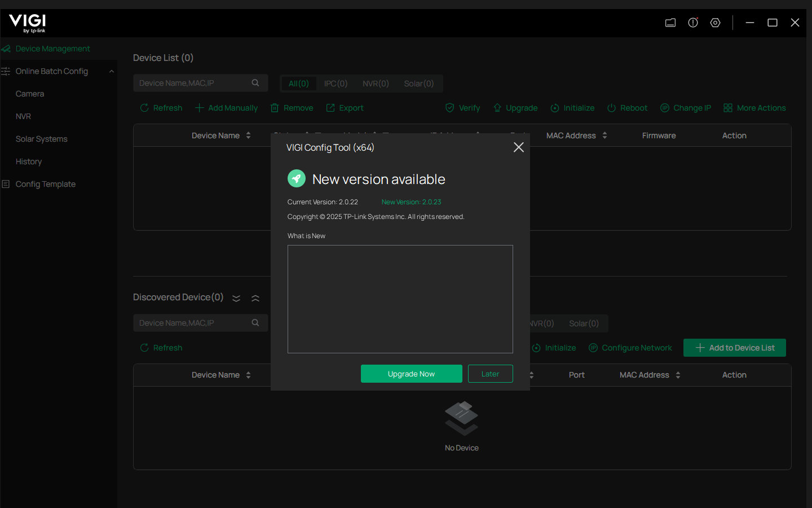Click Upgrade in the Device List toolbar
Screen dimensions: 812x508
point(515,108)
